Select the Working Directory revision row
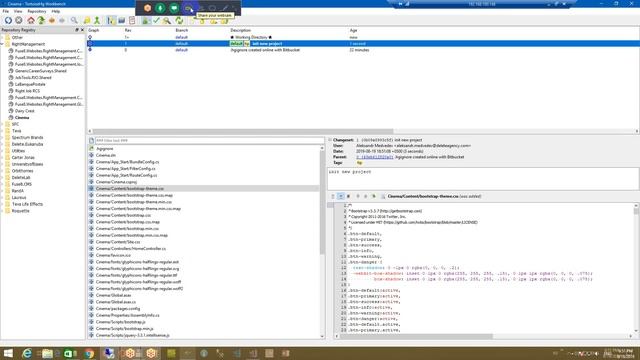Screen dimensions: 640x360 click(x=363, y=37)
